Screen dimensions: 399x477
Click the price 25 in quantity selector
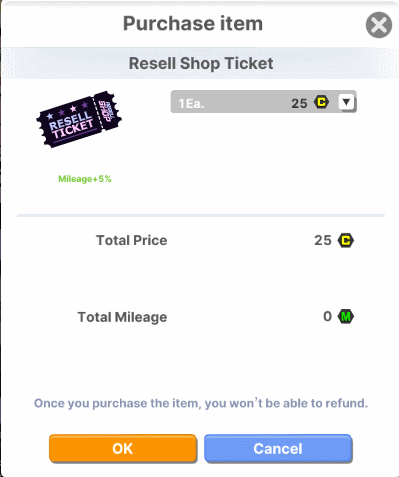point(299,103)
